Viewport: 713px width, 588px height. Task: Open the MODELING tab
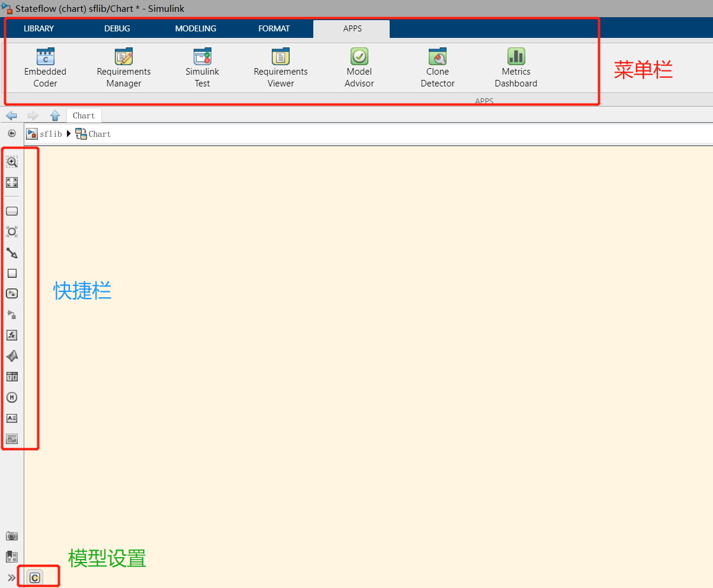(x=195, y=28)
